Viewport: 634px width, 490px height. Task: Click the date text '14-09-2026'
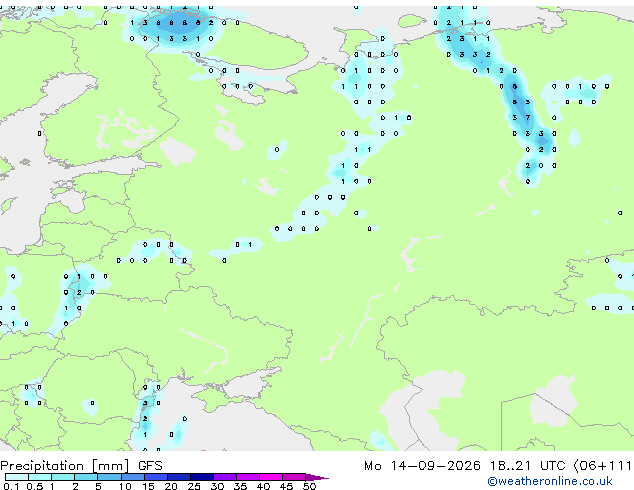pos(435,466)
